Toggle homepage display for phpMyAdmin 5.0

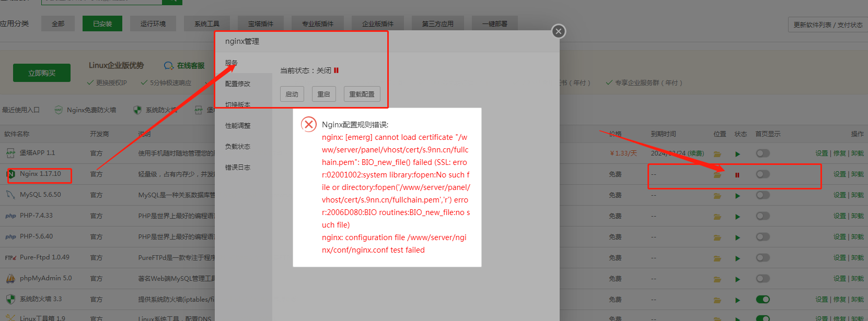(x=763, y=278)
